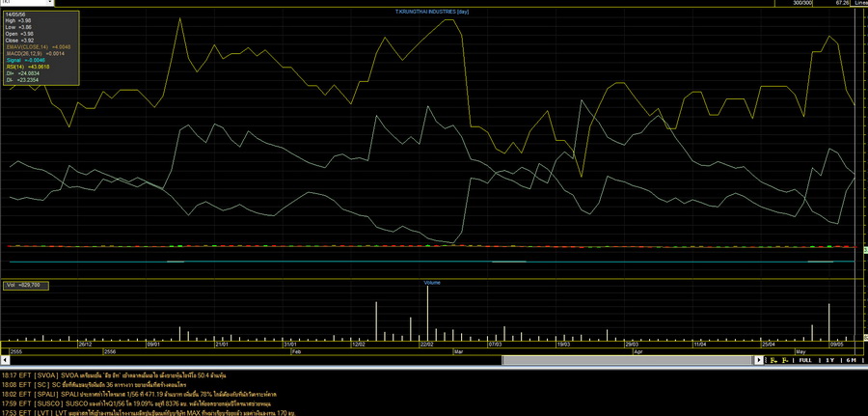Click the Apr month label on axis
Image resolution: width=868 pixels, height=416 pixels.
(637, 351)
